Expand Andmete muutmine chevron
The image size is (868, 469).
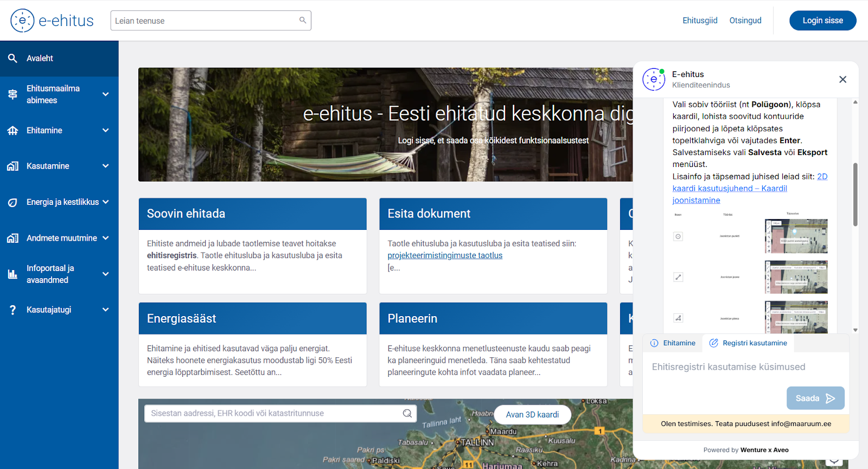106,237
